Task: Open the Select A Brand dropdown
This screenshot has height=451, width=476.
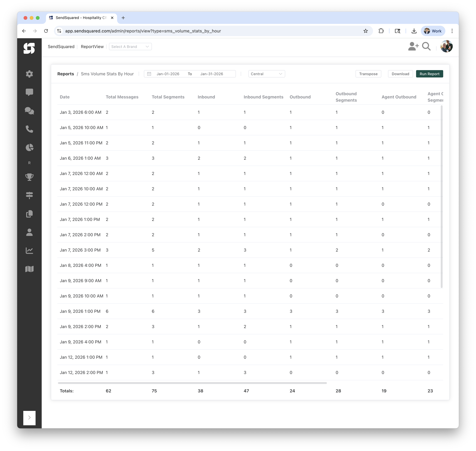Action: click(130, 46)
